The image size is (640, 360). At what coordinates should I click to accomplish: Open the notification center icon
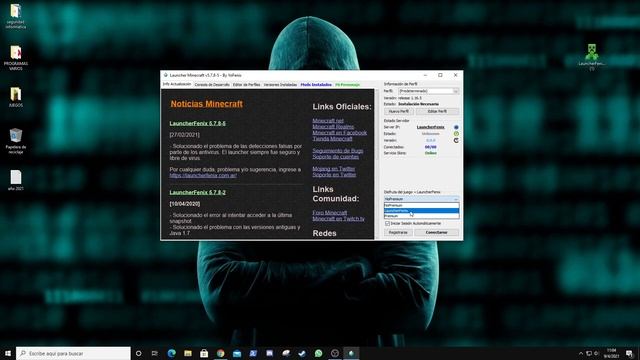pos(629,353)
